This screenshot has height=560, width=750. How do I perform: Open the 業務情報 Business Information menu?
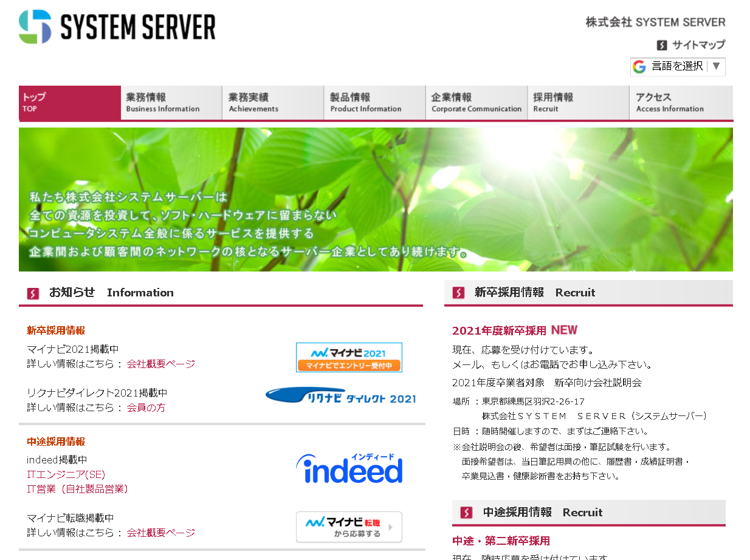[x=171, y=102]
